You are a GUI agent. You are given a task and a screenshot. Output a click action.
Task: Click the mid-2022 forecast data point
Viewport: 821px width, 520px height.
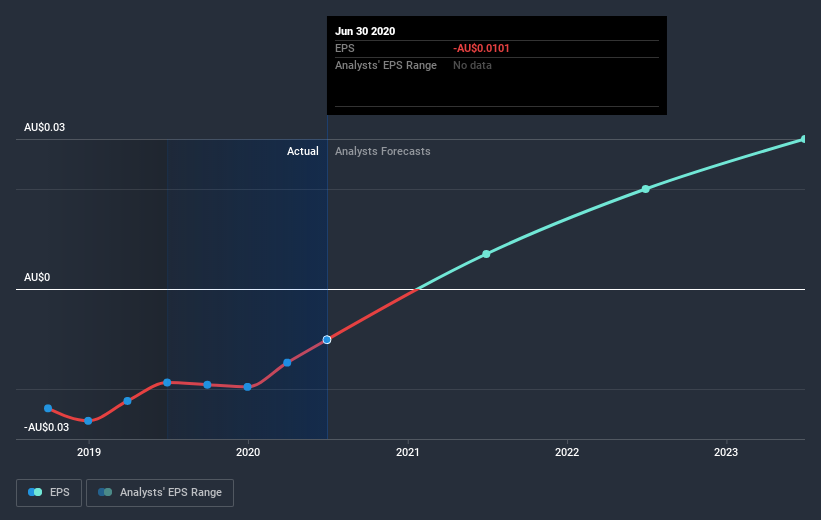(646, 189)
